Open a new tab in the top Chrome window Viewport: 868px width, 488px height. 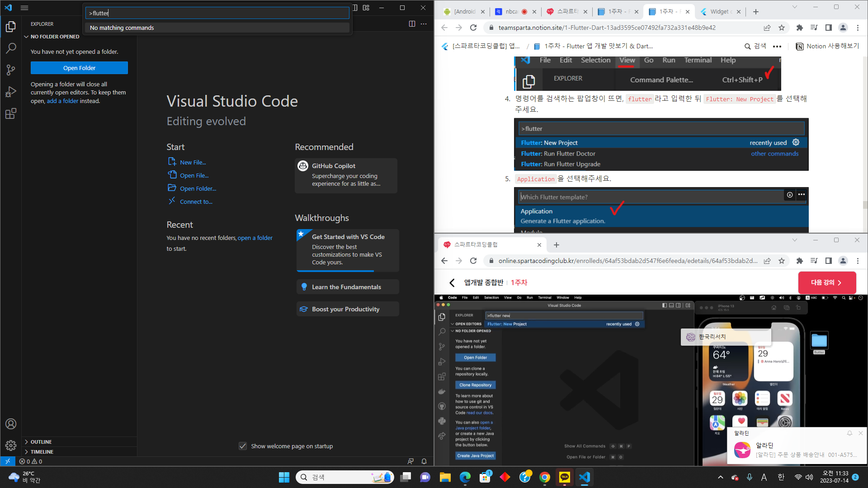pos(756,12)
